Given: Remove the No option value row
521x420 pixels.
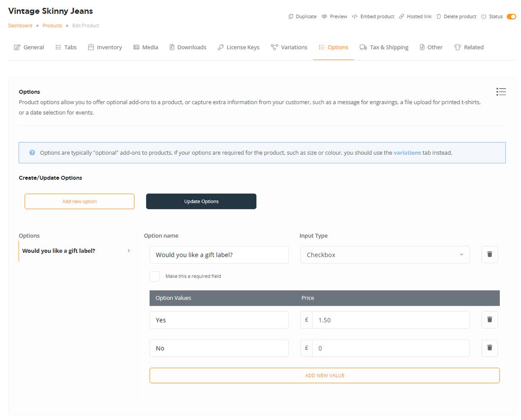Looking at the screenshot, I should 489,348.
